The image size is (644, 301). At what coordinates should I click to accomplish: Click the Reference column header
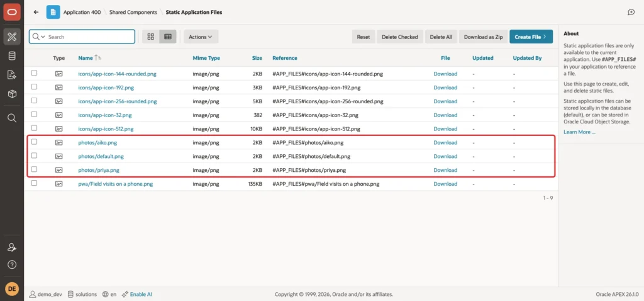pos(285,58)
